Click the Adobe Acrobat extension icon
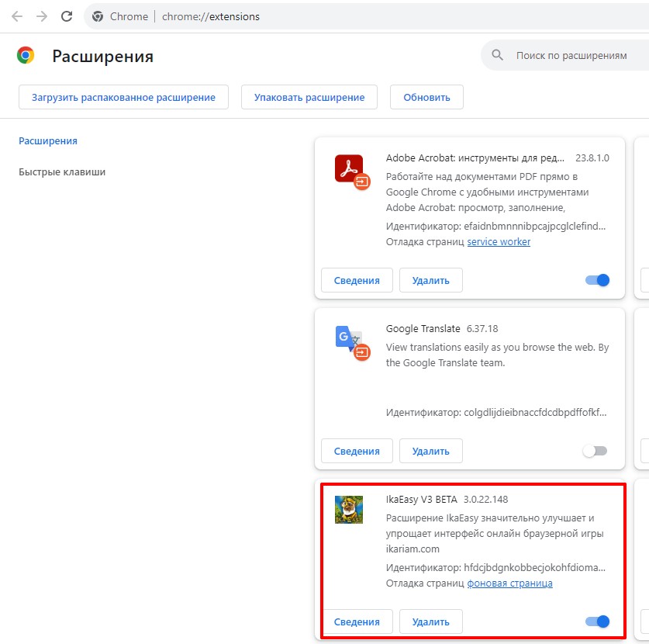Image resolution: width=649 pixels, height=644 pixels. coord(352,172)
